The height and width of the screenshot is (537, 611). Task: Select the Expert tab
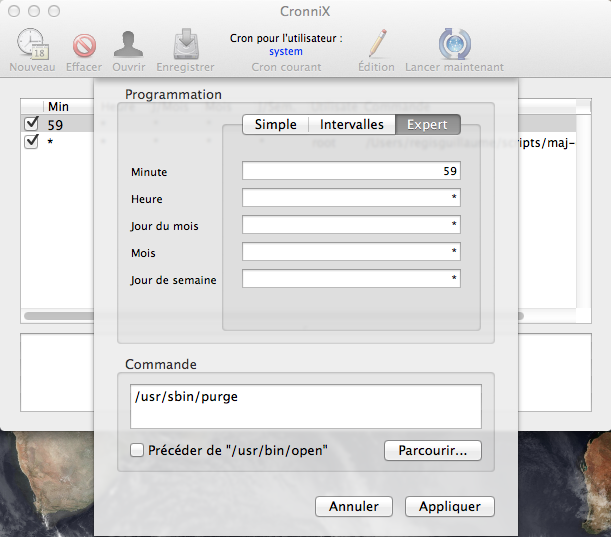click(427, 125)
